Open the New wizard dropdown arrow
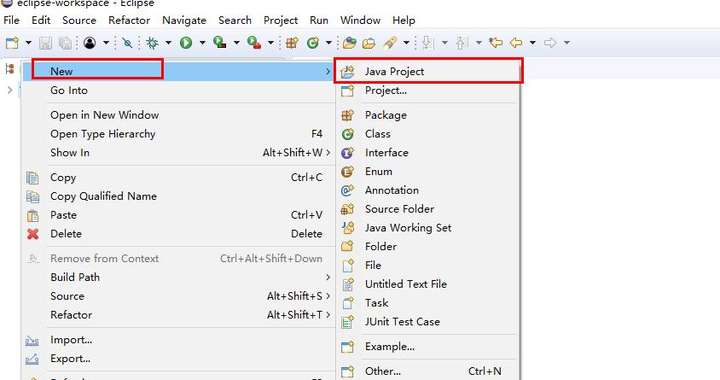The height and width of the screenshot is (380, 720). click(x=28, y=43)
